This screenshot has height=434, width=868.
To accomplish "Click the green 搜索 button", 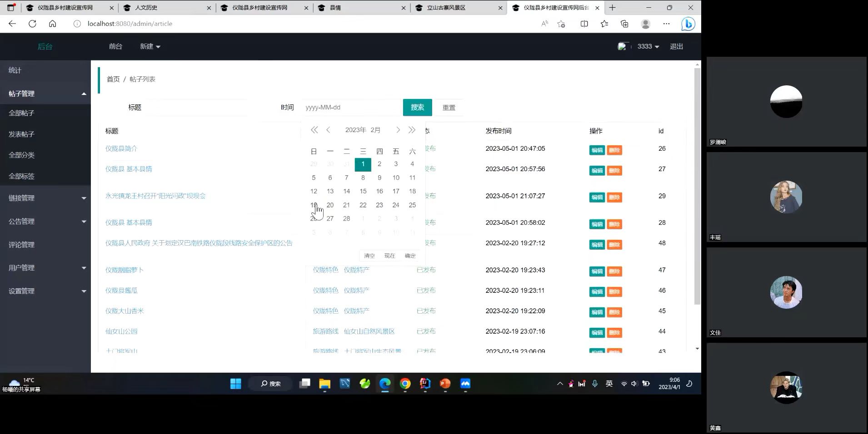I will coord(417,108).
